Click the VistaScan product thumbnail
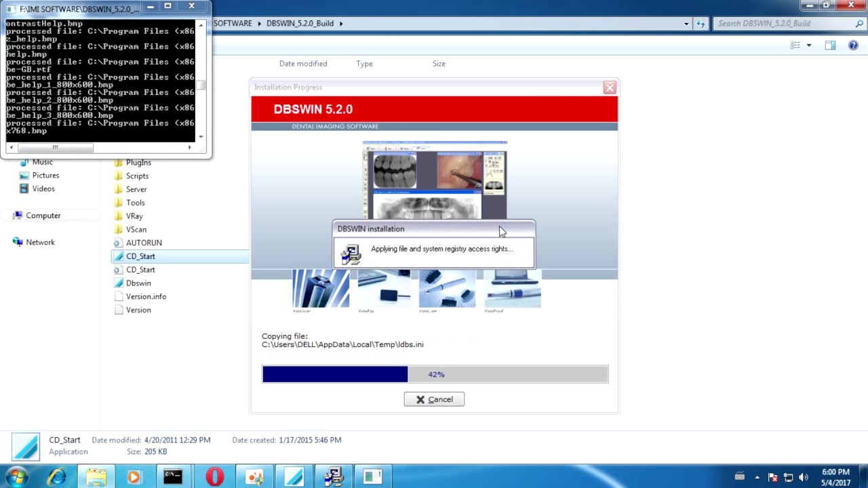This screenshot has height=488, width=868. tap(321, 290)
